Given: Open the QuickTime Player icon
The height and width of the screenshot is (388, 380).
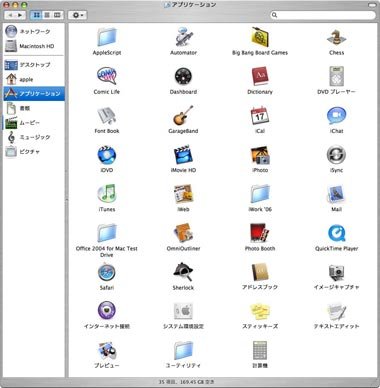Looking at the screenshot, I should (x=337, y=233).
